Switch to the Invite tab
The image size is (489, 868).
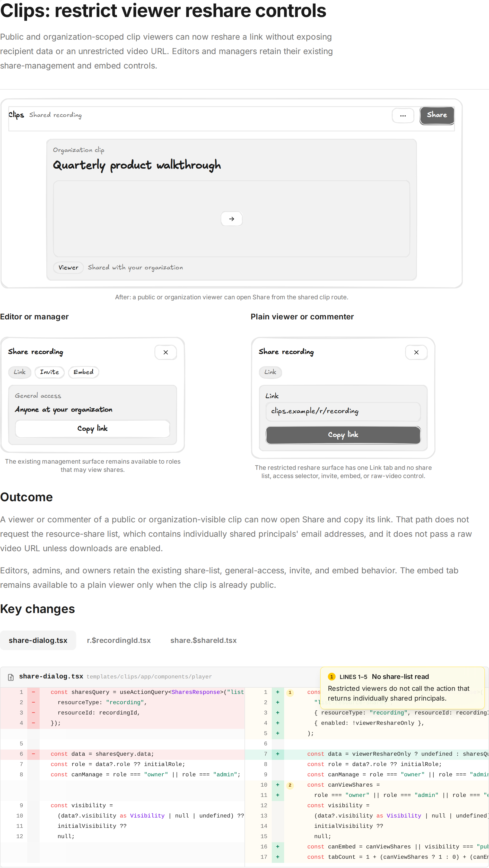(49, 372)
